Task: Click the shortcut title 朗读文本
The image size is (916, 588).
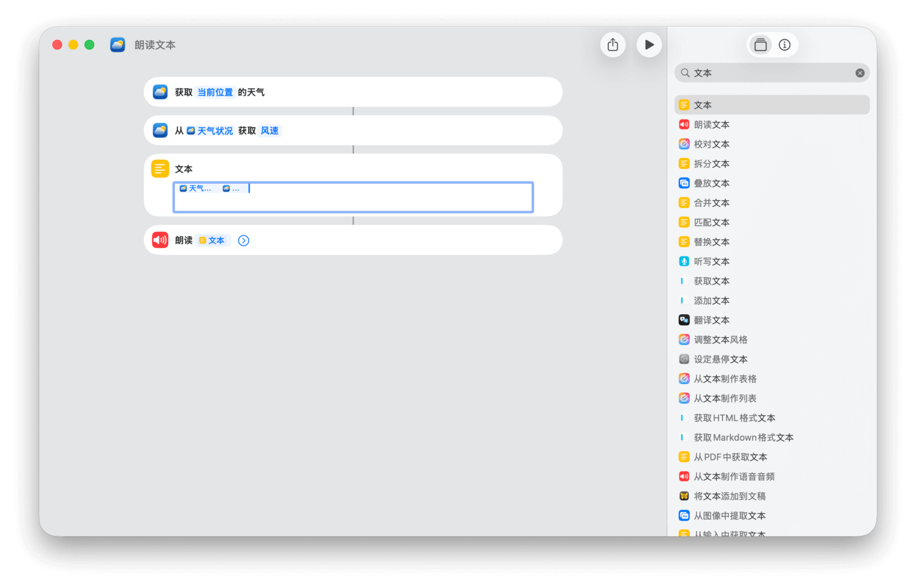Action: tap(155, 45)
